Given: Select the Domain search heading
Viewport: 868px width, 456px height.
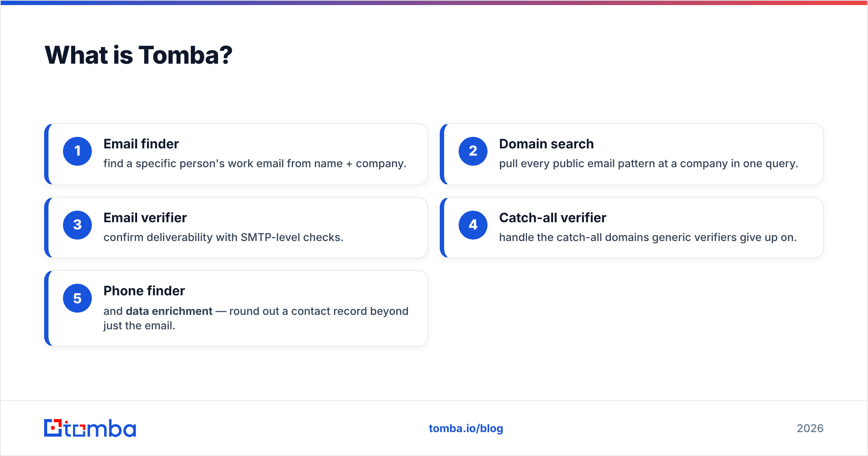Looking at the screenshot, I should point(546,144).
